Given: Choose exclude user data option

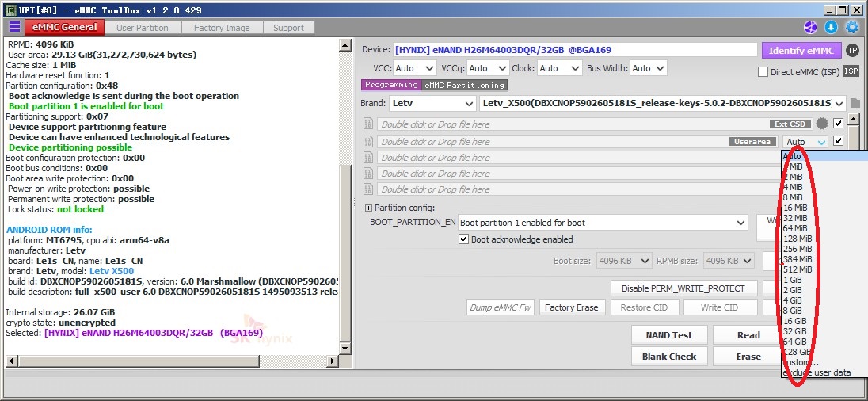Looking at the screenshot, I should 824,372.
